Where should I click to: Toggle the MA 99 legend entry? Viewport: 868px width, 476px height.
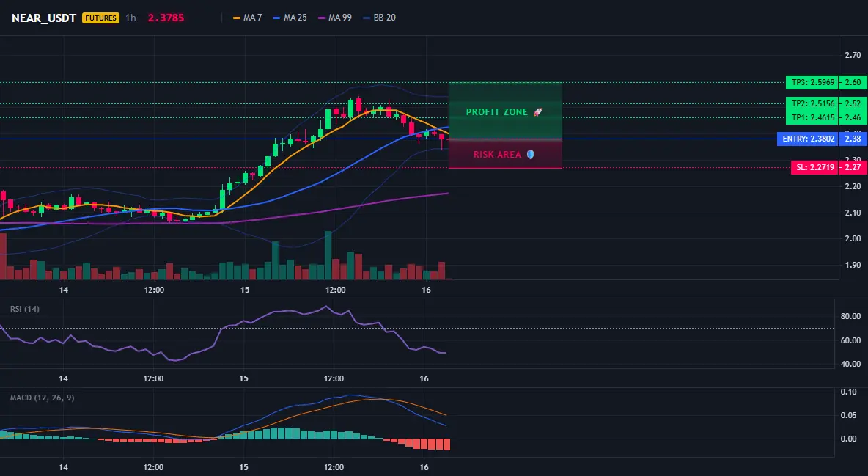click(x=335, y=18)
